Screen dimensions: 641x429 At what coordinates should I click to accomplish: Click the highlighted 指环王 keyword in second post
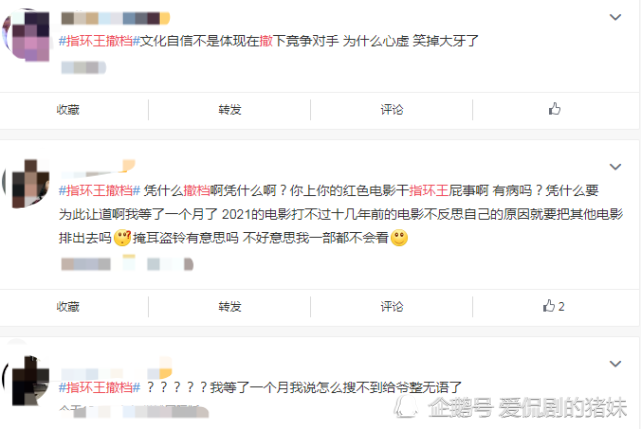pyautogui.click(x=428, y=191)
